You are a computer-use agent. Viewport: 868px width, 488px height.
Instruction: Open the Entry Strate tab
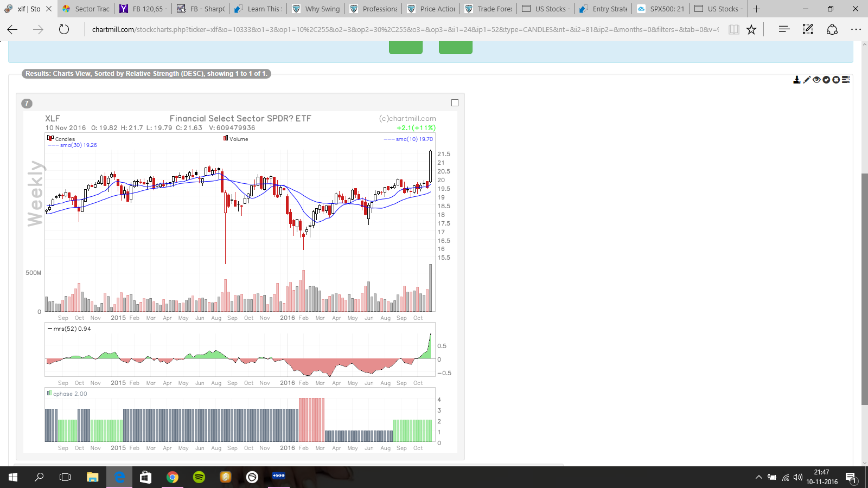[x=603, y=9]
